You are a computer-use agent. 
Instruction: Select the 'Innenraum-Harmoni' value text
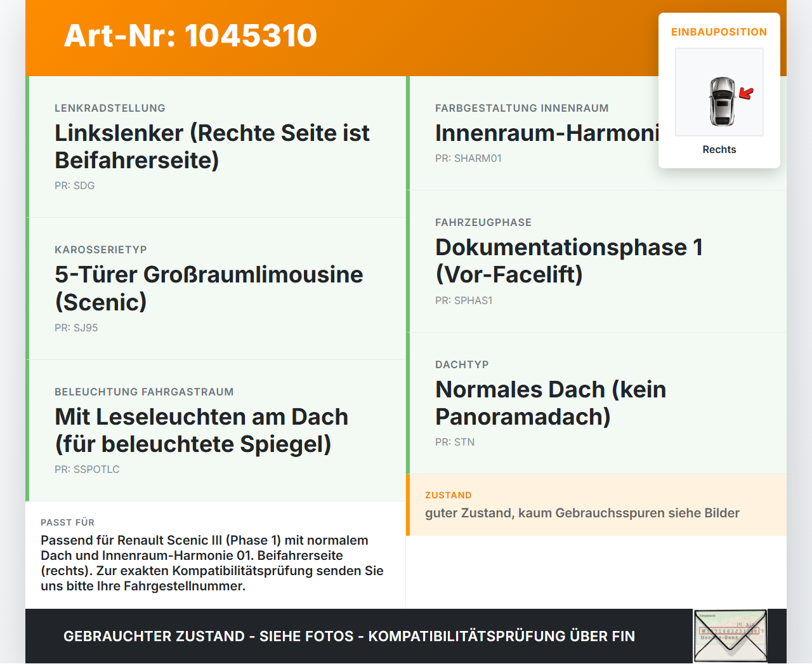[547, 133]
